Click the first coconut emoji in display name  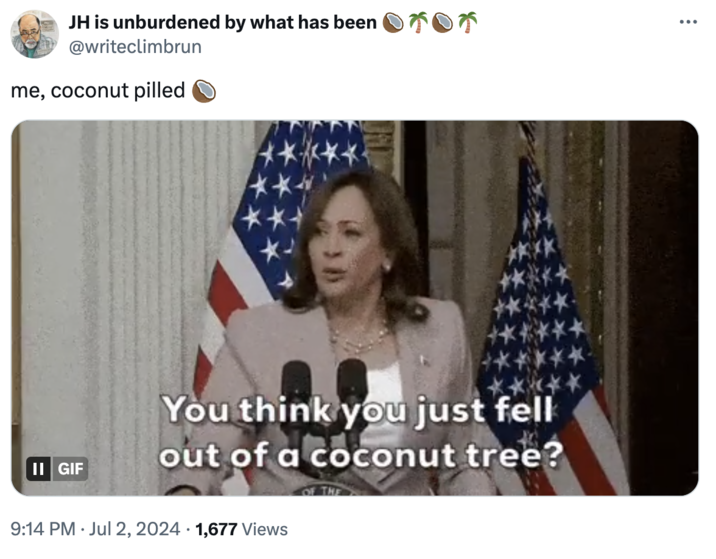point(394,22)
